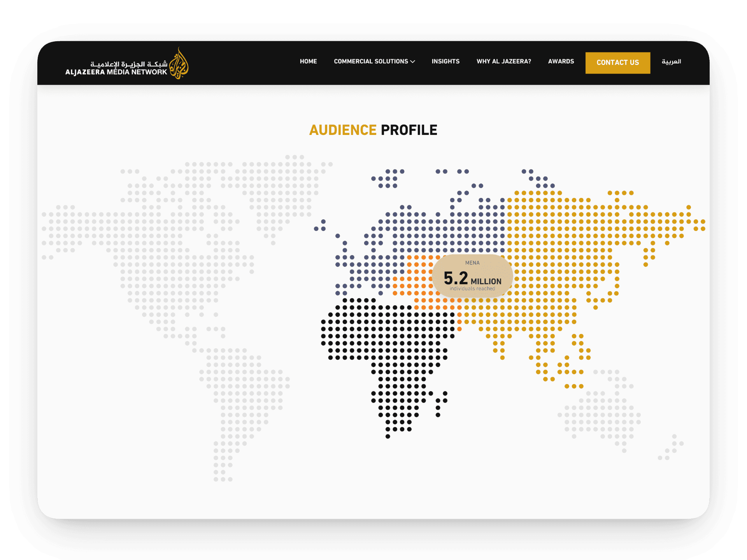Expand the Commercial Solutions dropdown

pyautogui.click(x=371, y=61)
